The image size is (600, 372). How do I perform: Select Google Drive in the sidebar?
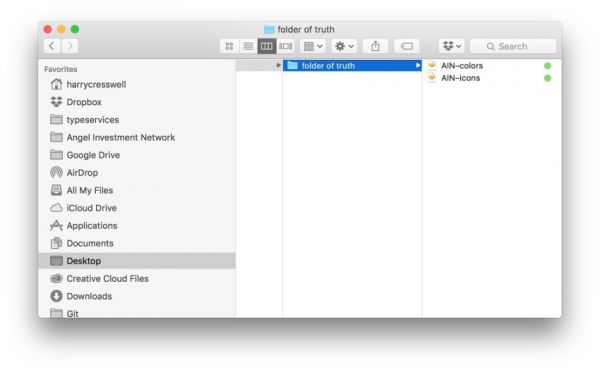(x=137, y=155)
